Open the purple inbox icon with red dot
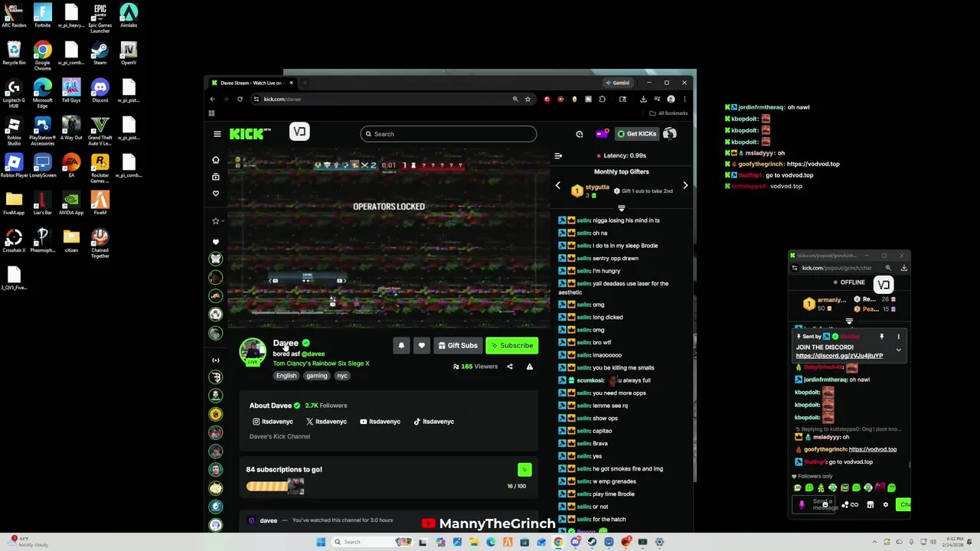The height and width of the screenshot is (551, 980). coord(602,134)
